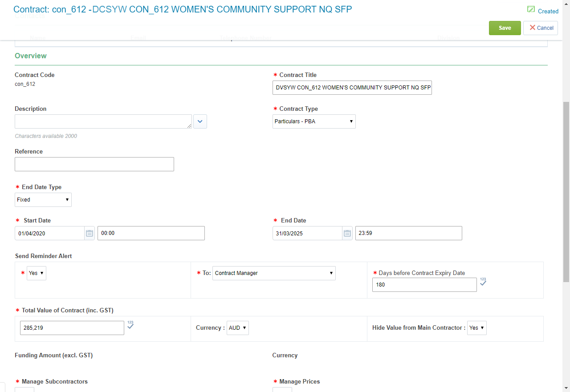This screenshot has width=570, height=392.
Task: Click the Description expand chevron button
Action: (200, 121)
